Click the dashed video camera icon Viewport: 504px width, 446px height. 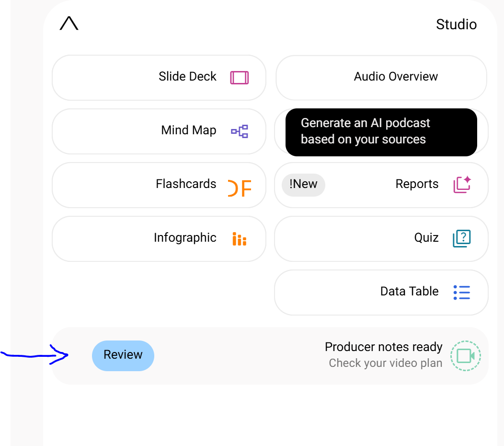coord(465,356)
